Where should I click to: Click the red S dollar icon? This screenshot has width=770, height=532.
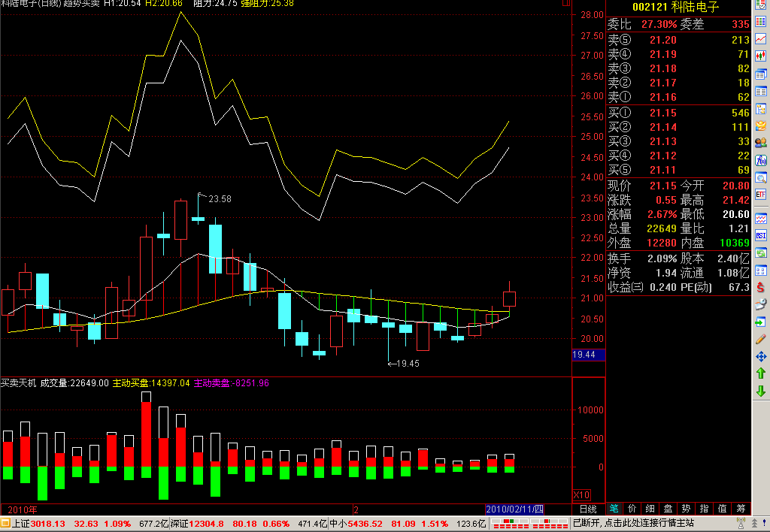[x=761, y=288]
